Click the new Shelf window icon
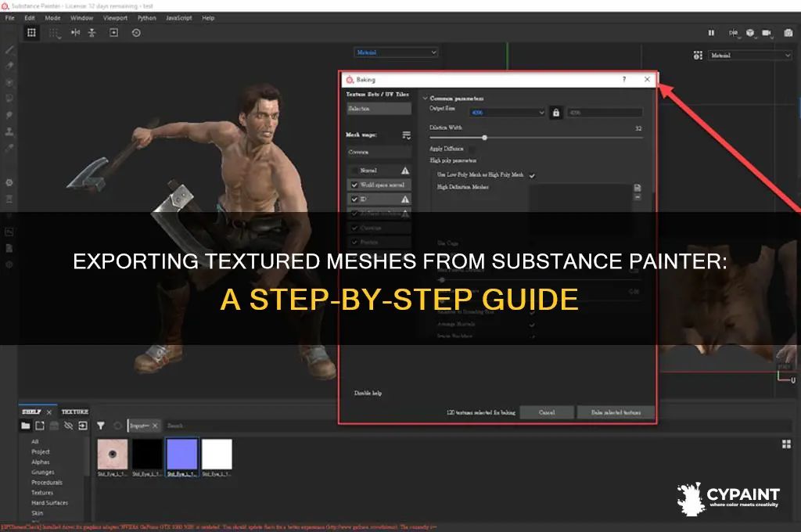Screen dimensions: 801x532 point(40,426)
